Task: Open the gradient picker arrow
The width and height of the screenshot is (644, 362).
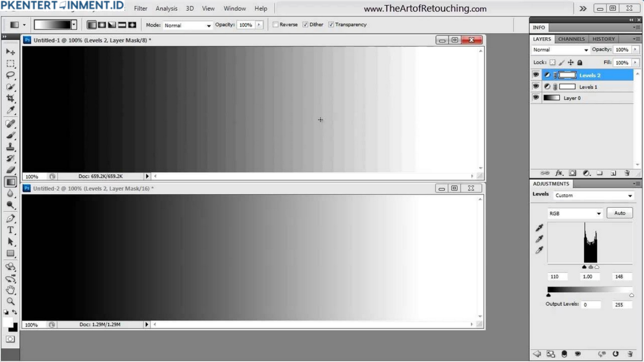Action: coord(74,25)
